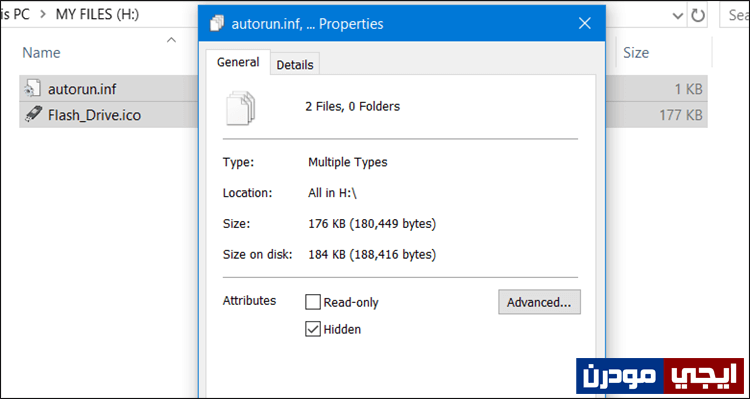Enable the Read-only attribute checkbox
750x399 pixels.
[313, 302]
